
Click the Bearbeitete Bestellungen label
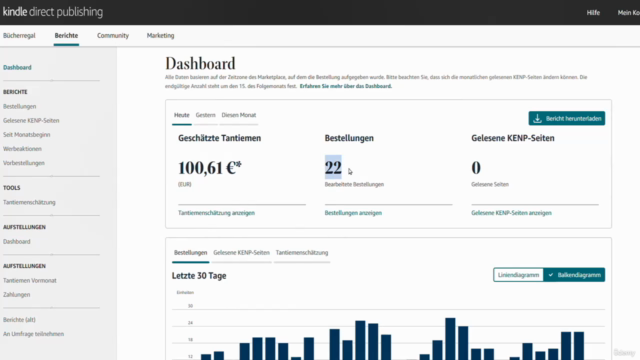click(354, 184)
